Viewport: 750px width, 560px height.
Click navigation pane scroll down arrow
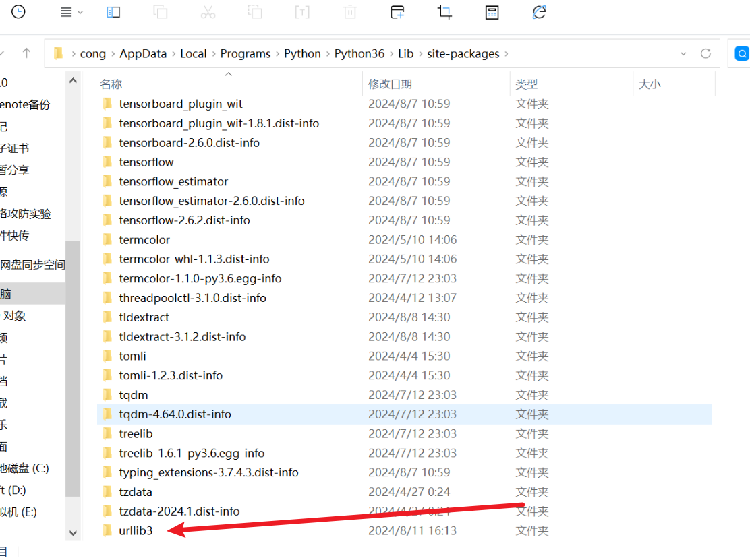click(73, 533)
